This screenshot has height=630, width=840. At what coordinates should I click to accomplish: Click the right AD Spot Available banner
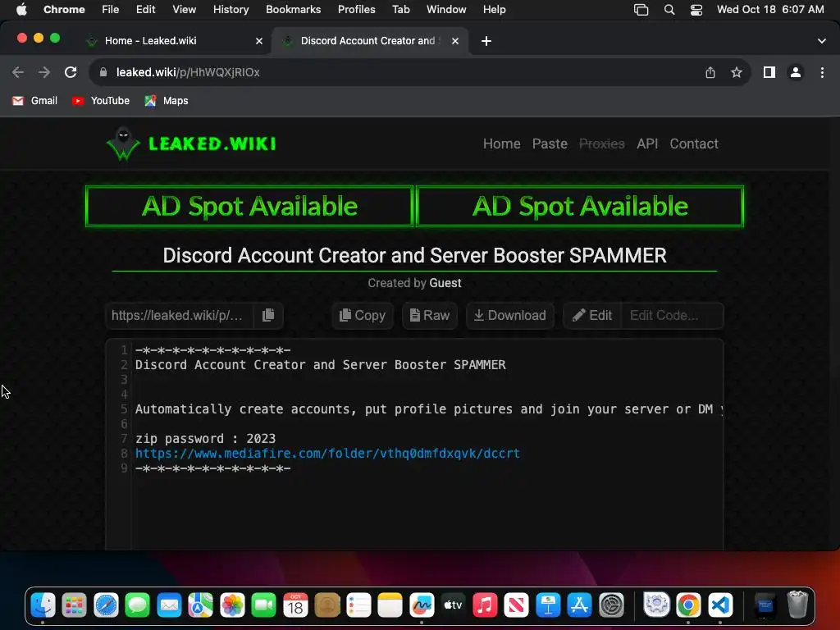point(580,206)
